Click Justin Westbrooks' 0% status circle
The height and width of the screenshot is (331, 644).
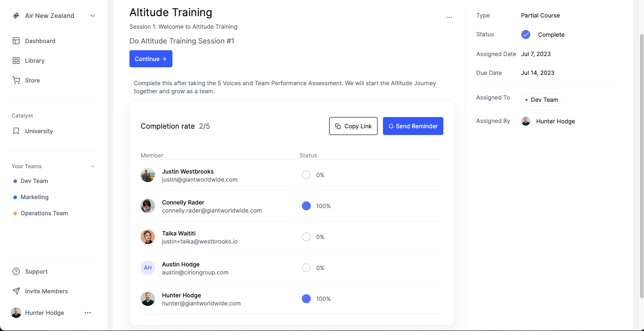[x=306, y=175]
